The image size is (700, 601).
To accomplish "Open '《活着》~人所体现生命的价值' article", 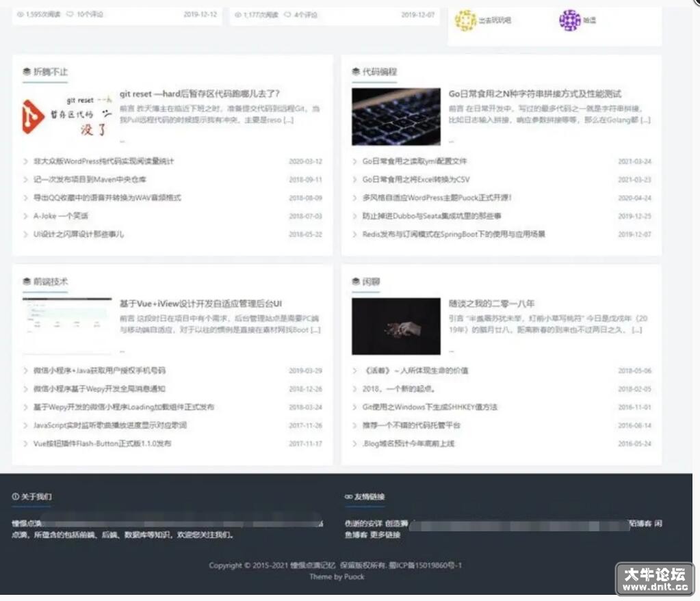I will point(415,371).
